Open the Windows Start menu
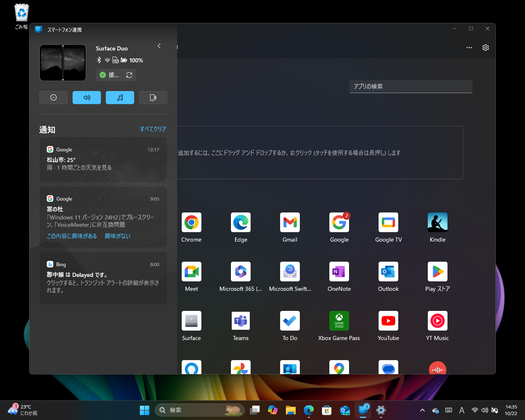 pos(145,410)
